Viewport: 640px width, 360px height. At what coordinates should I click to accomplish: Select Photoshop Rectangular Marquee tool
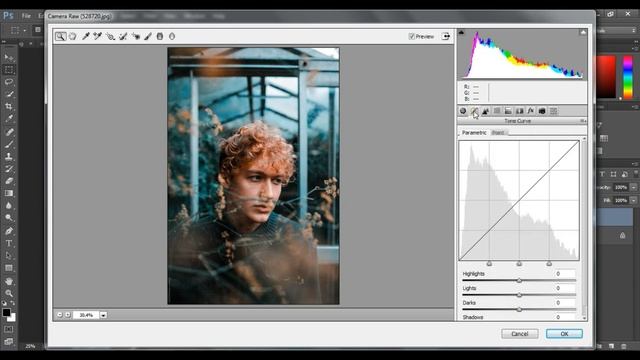[9, 70]
